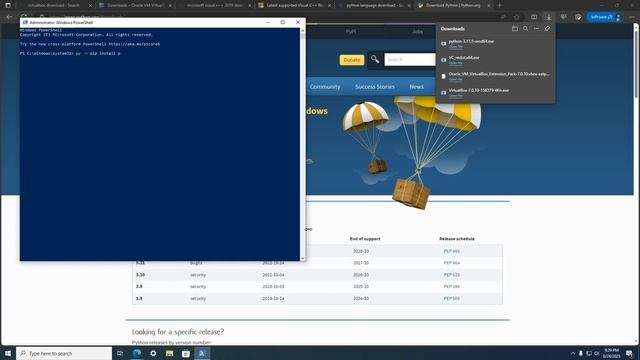Image resolution: width=640 pixels, height=360 pixels.
Task: Click the browser Downloads toolbar icon
Action: (x=549, y=17)
